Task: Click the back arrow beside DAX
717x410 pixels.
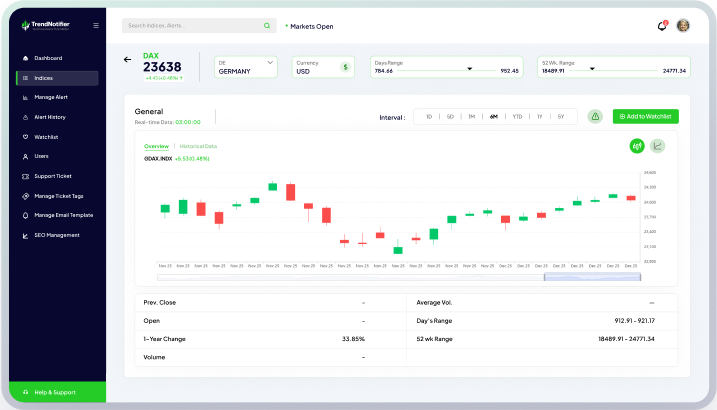Action: (127, 60)
